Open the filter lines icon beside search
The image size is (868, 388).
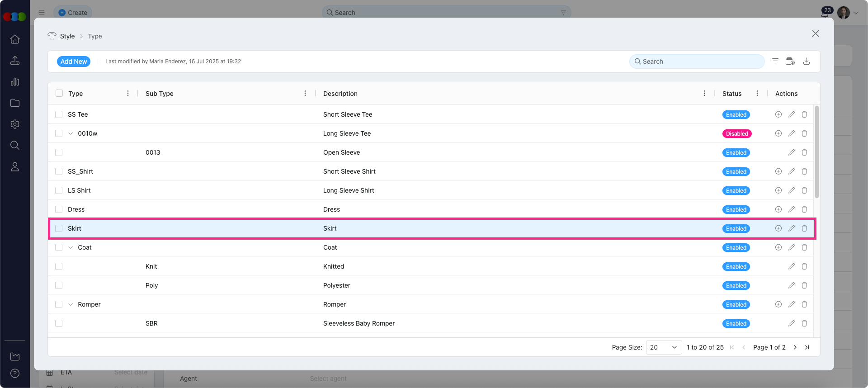[775, 61]
